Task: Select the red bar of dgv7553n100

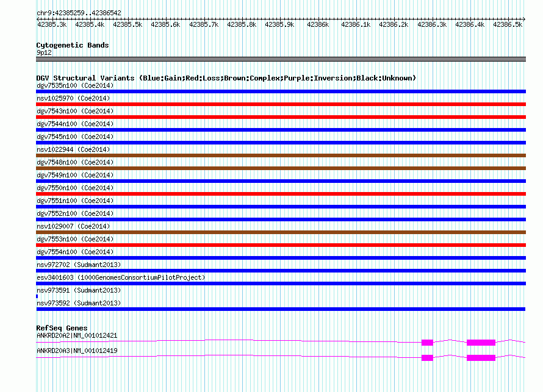Action: coord(281,245)
